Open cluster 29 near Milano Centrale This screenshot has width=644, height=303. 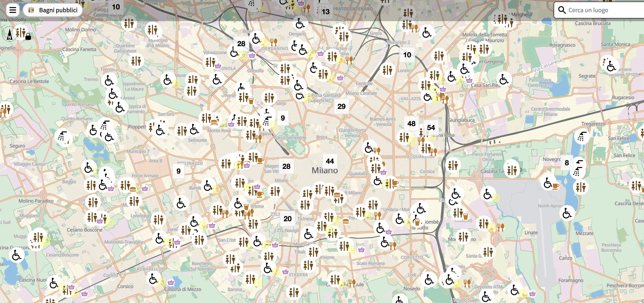tap(342, 107)
